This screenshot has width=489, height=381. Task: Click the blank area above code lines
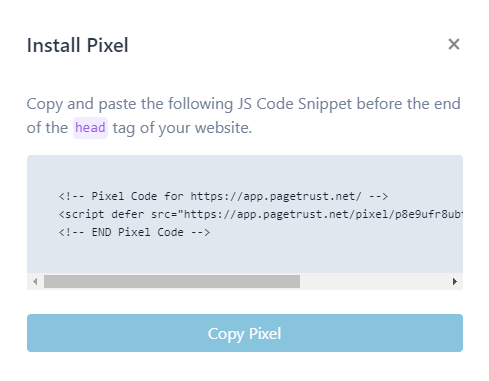(x=245, y=172)
